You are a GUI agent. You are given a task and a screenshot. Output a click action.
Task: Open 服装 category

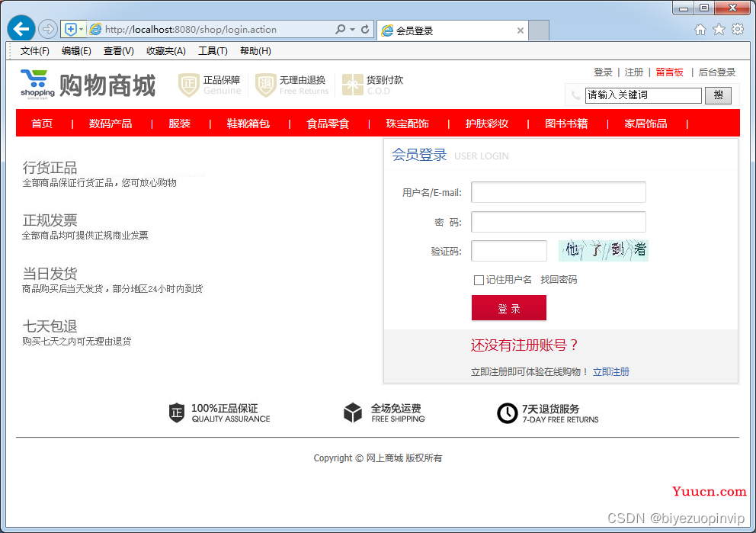coord(179,124)
